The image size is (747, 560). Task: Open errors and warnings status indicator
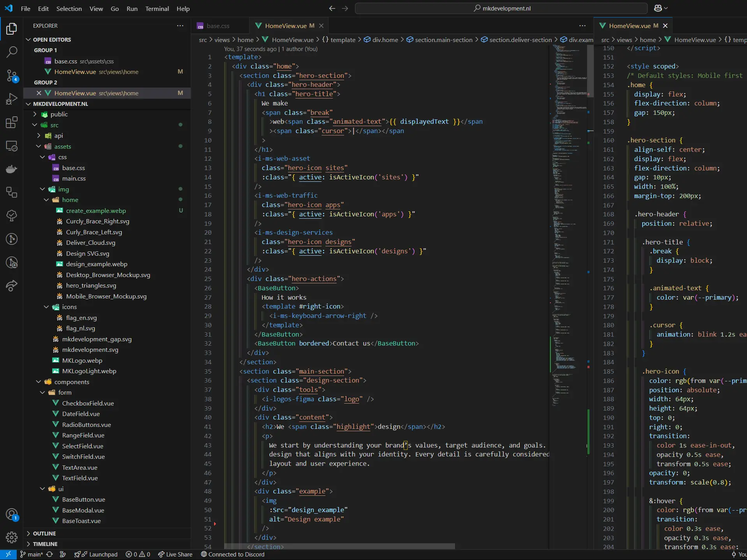[x=138, y=555]
